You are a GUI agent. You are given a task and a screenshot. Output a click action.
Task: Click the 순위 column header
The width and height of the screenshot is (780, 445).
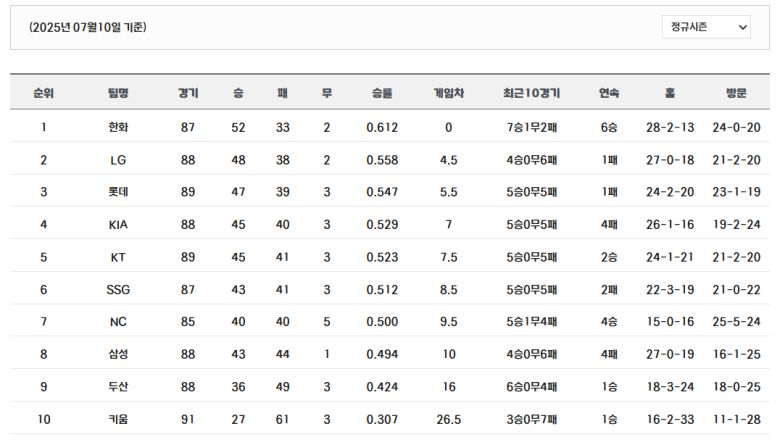43,93
